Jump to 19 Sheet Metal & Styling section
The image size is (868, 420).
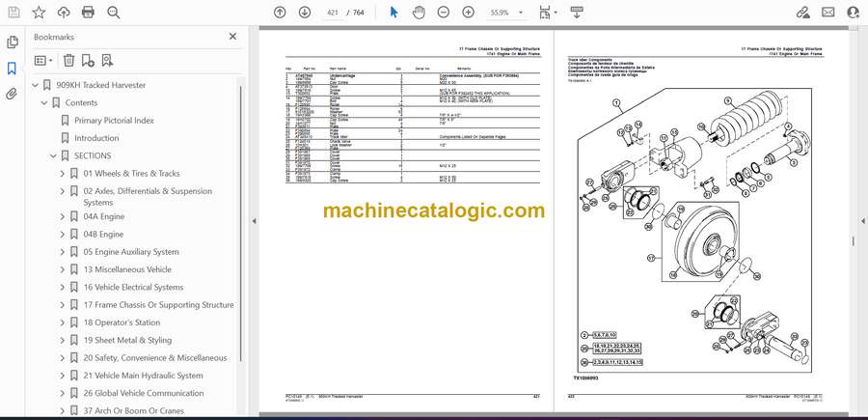[127, 340]
